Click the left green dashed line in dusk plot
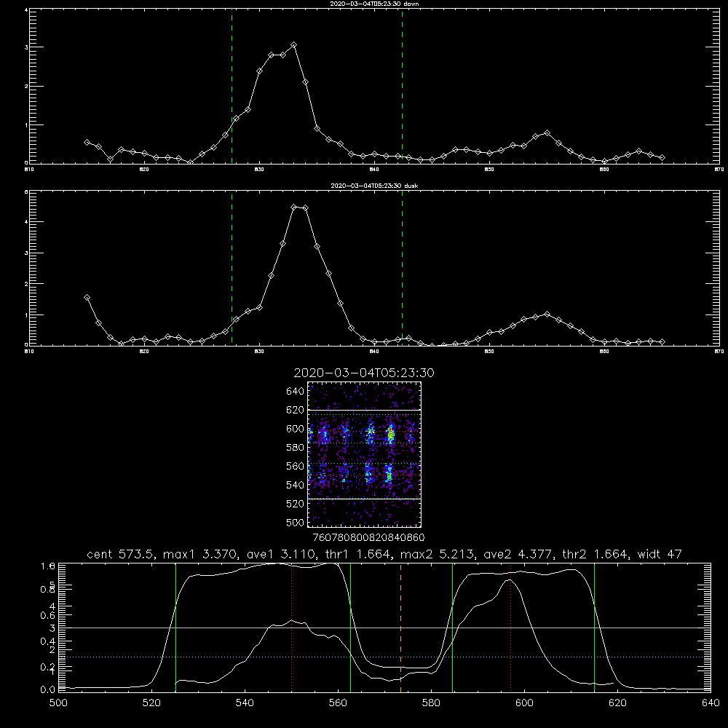The image size is (728, 728). 232,268
